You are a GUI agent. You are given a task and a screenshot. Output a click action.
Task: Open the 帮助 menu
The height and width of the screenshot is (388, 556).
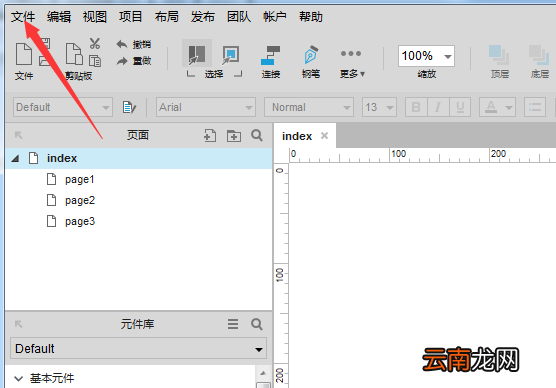(x=311, y=17)
